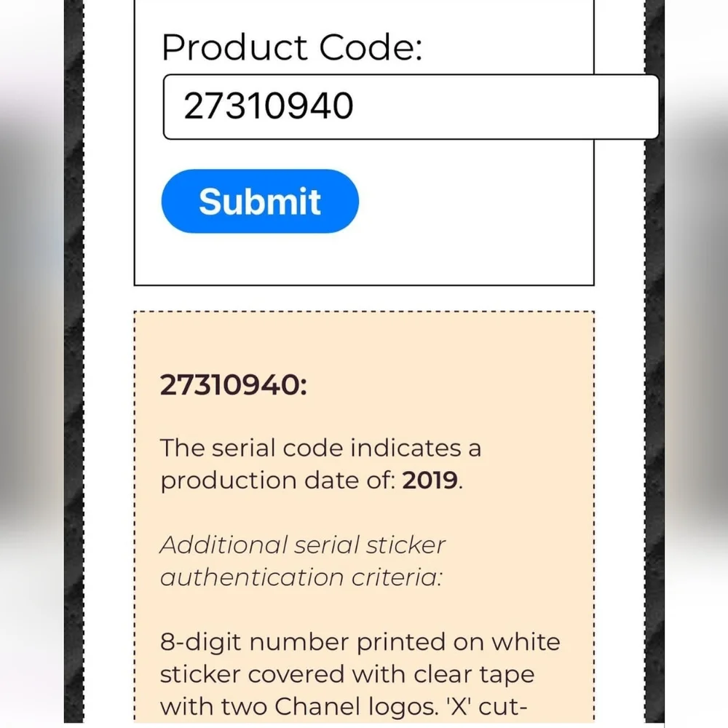The height and width of the screenshot is (728, 728).
Task: Click the "sticker covered with clear tape" line
Action: [347, 675]
